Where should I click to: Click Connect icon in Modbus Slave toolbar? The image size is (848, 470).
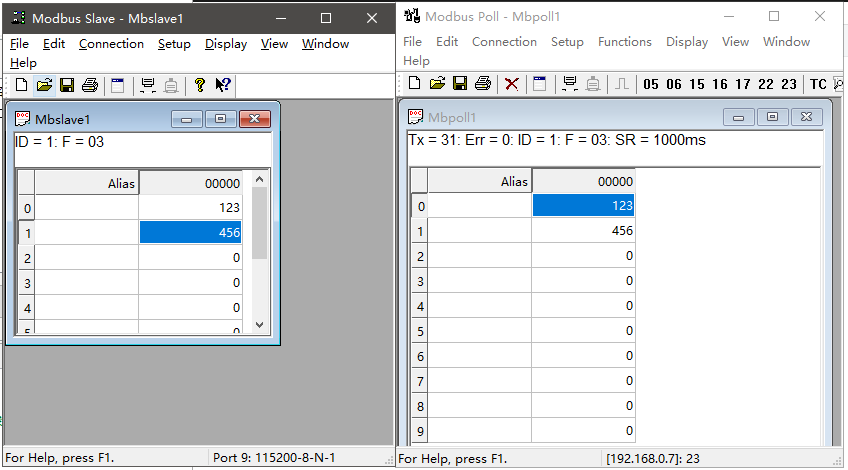[148, 85]
